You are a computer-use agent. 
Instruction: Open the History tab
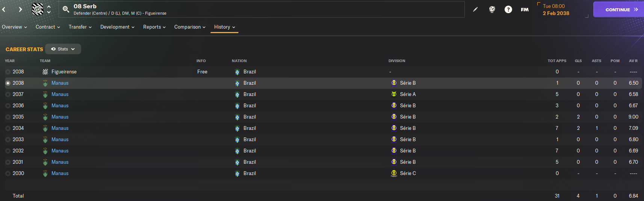(x=224, y=27)
